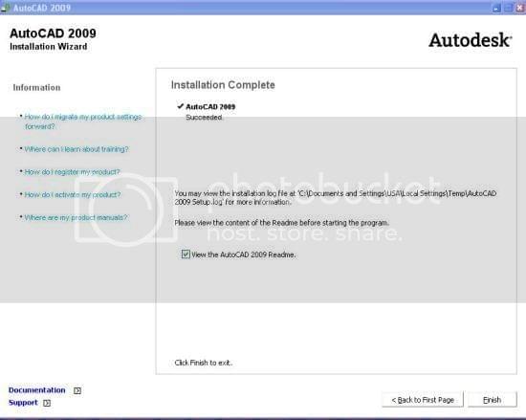Go back to first page

point(423,400)
